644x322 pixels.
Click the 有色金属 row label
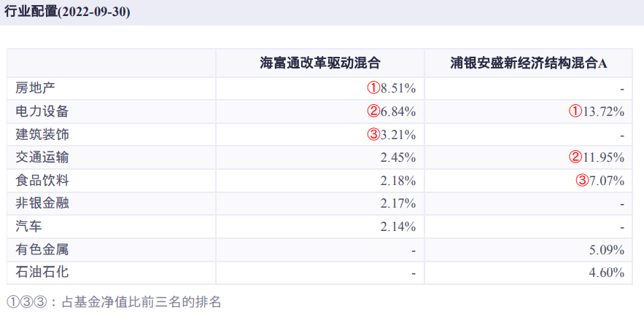point(42,249)
